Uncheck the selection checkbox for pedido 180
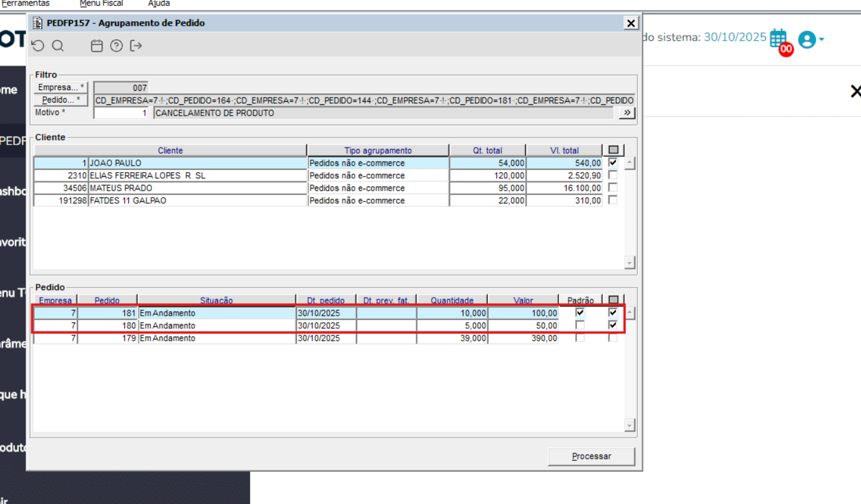Image resolution: width=861 pixels, height=504 pixels. [x=613, y=325]
